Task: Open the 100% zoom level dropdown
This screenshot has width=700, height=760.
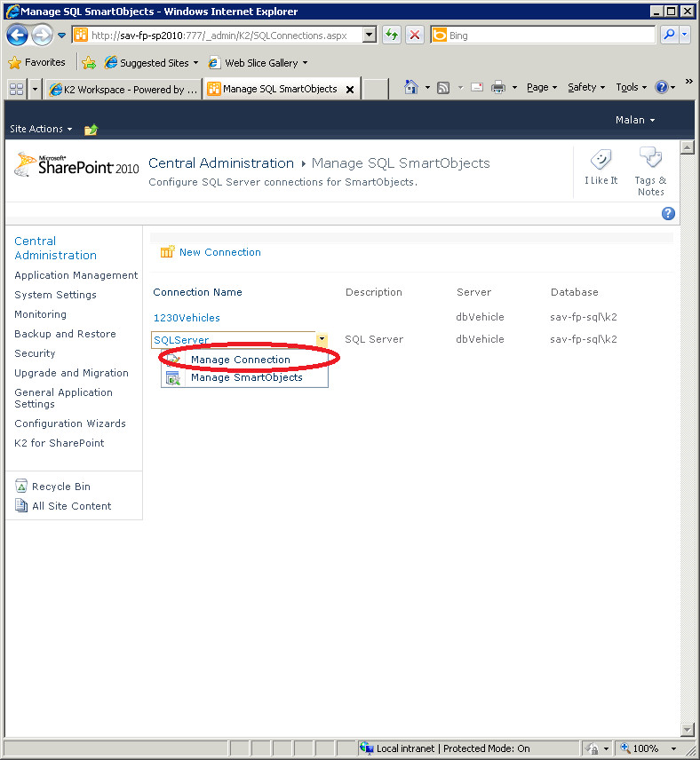Action: point(673,748)
